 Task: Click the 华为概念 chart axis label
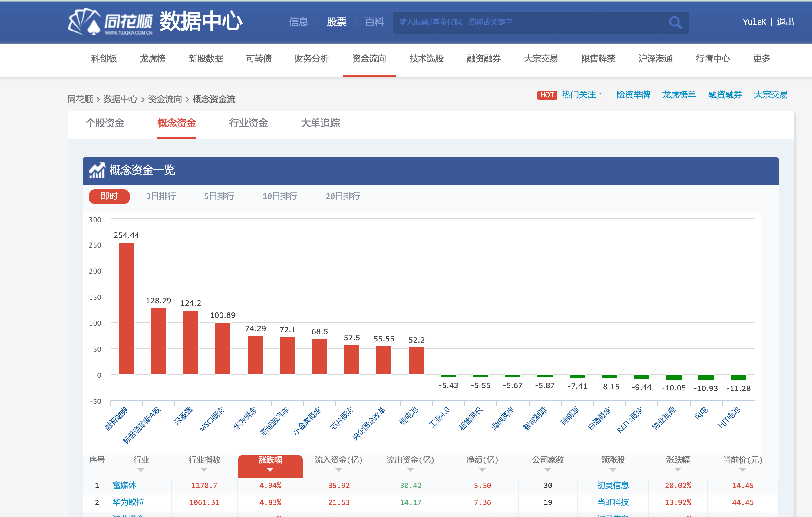245,418
